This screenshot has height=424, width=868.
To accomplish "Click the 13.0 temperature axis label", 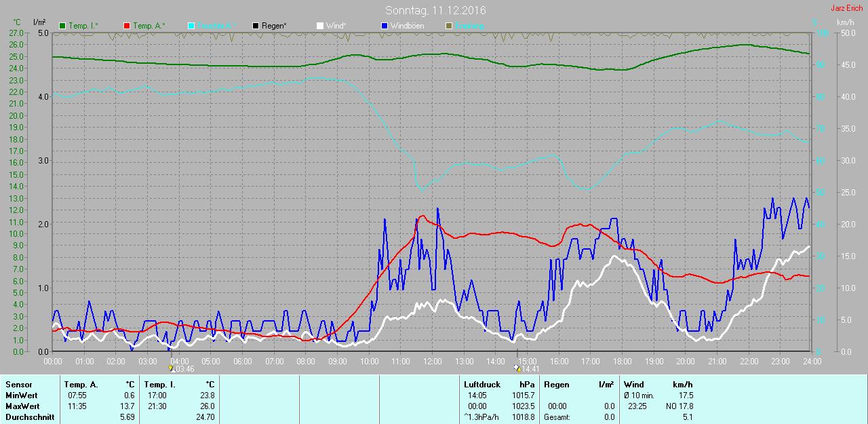I will pos(16,198).
